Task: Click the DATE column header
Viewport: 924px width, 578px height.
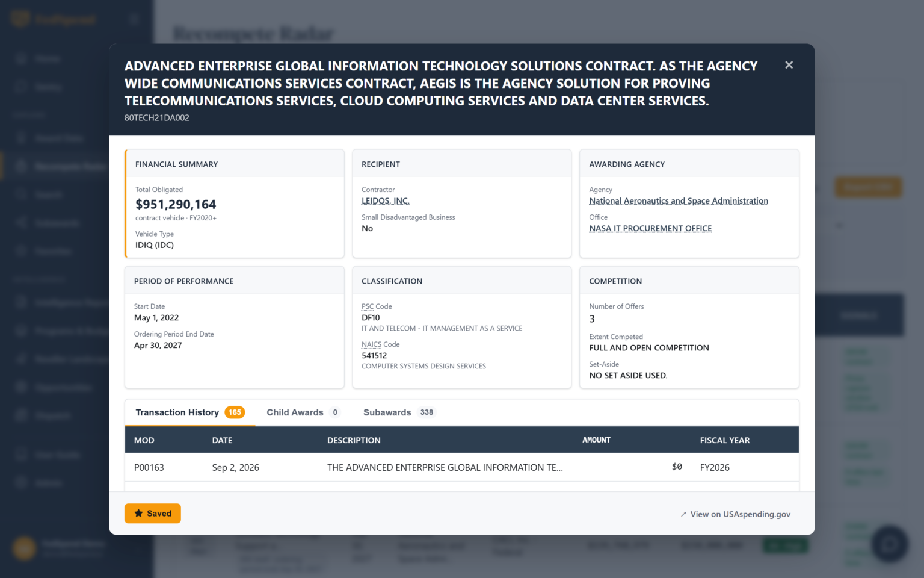Action: pyautogui.click(x=222, y=440)
